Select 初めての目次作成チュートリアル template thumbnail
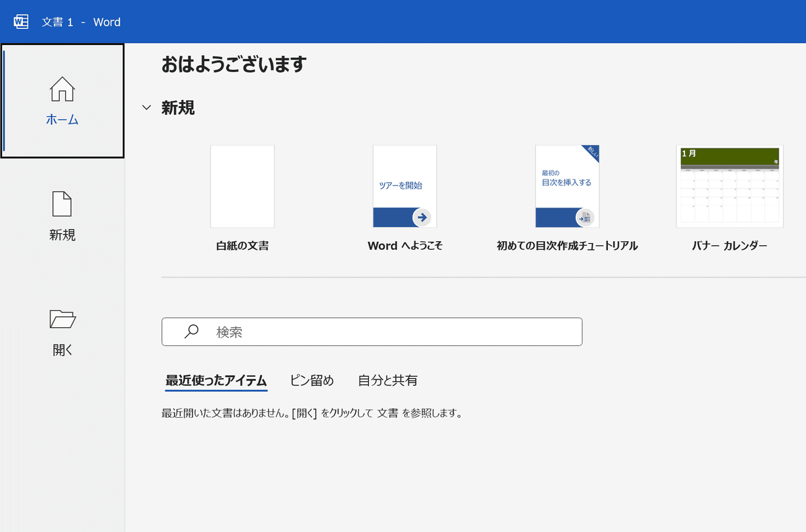This screenshot has width=806, height=532. [x=568, y=186]
